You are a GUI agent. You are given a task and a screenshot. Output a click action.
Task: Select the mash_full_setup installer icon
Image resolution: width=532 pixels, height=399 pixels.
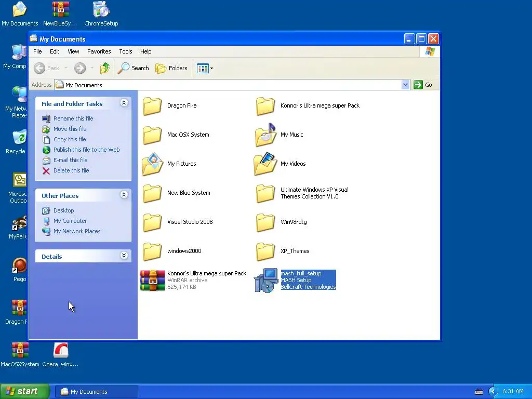click(x=266, y=280)
